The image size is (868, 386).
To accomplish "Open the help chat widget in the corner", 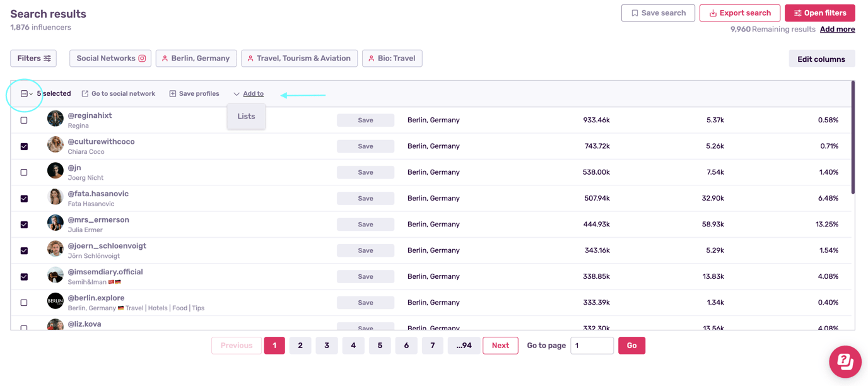I will coord(845,361).
